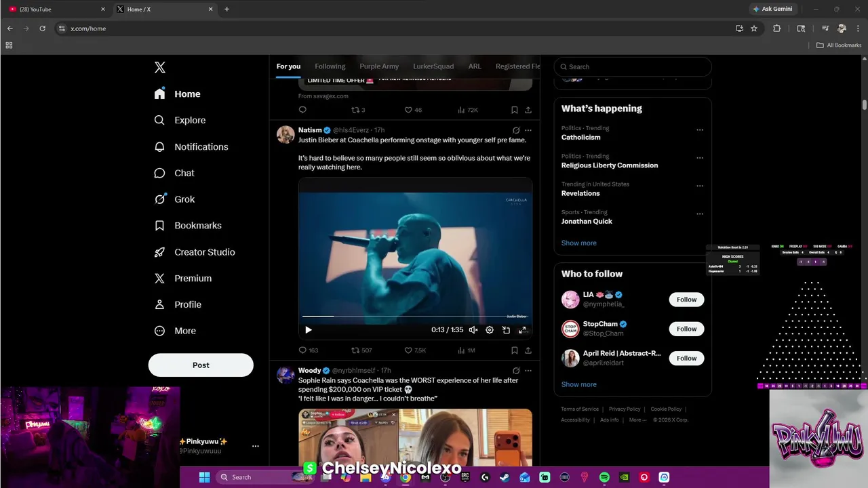
Task: Play the Justin Bieber Coachella video
Action: [x=309, y=330]
